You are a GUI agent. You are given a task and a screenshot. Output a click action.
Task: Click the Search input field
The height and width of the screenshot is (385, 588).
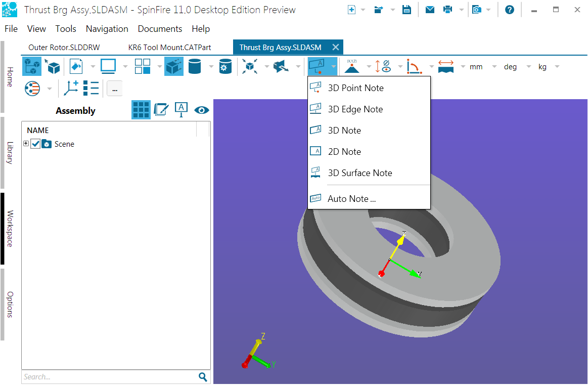tap(109, 377)
